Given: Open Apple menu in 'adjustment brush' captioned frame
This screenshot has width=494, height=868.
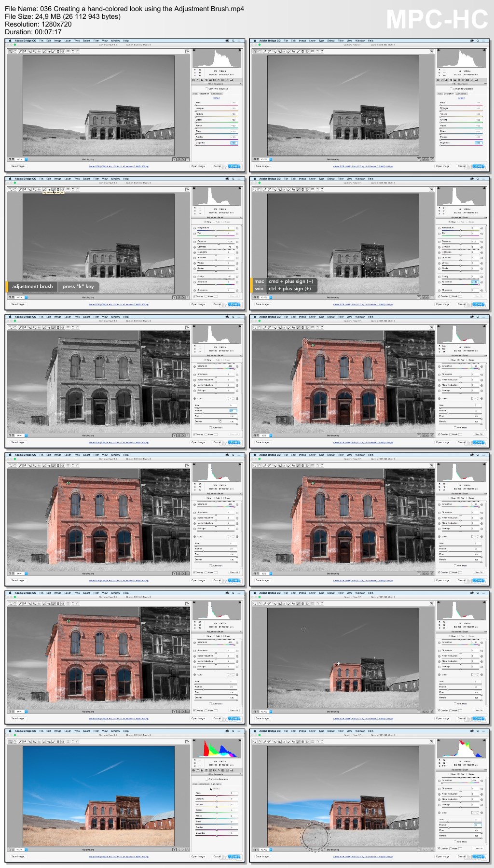Looking at the screenshot, I should click(10, 179).
